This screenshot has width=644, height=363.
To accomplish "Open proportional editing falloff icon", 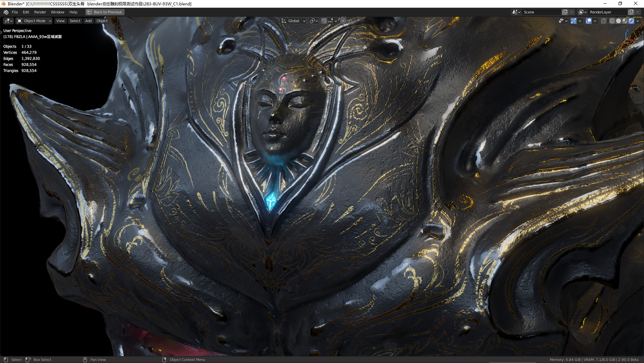I will (x=350, y=21).
